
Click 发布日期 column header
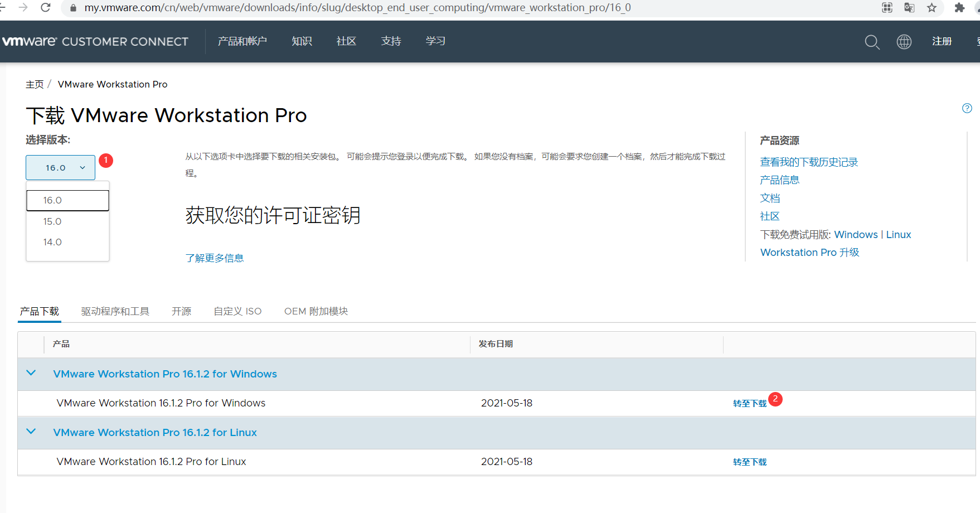point(496,344)
